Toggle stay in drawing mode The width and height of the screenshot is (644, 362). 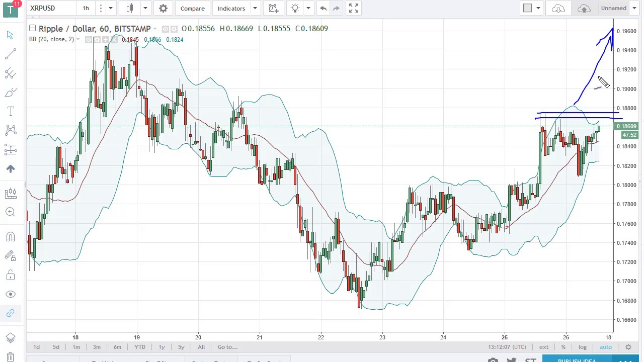[10, 256]
